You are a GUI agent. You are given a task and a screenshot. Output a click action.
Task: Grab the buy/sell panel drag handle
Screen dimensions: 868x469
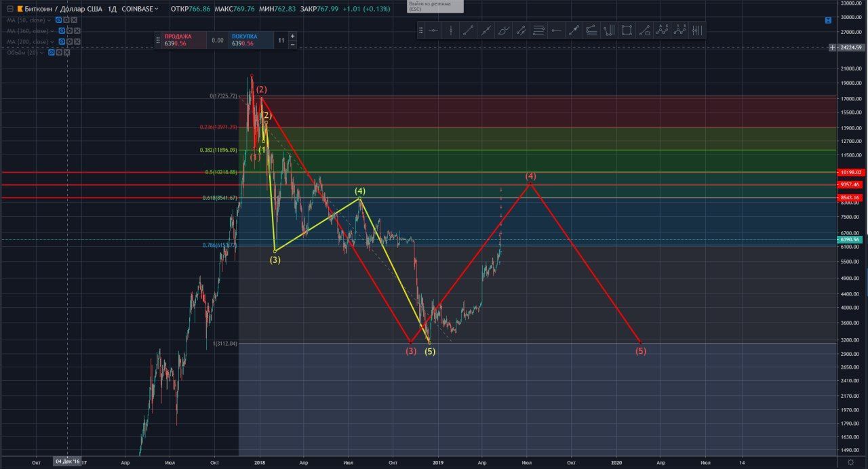point(158,41)
